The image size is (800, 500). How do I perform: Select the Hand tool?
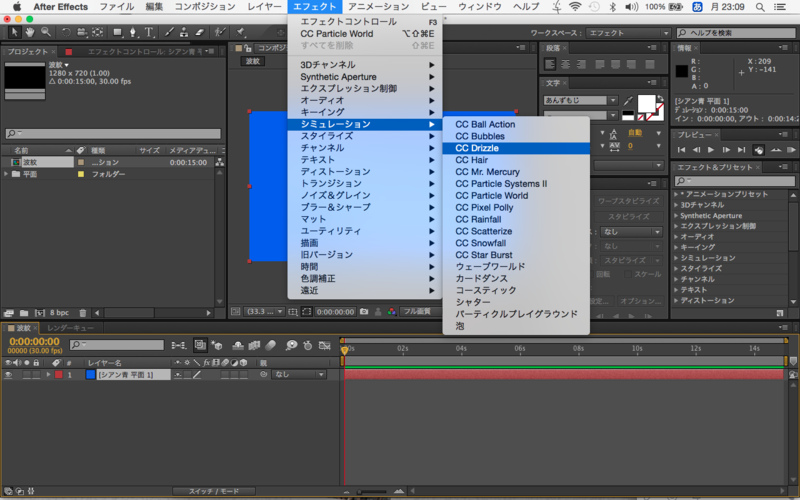[x=30, y=32]
